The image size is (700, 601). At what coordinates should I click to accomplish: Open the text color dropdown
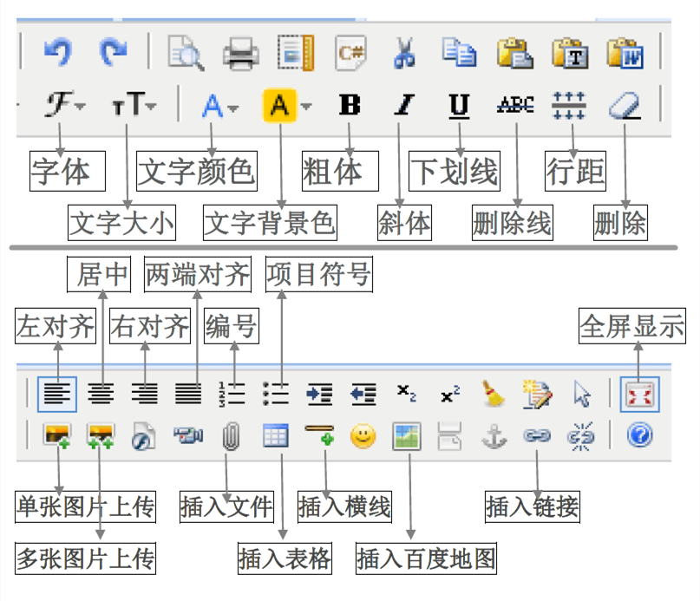click(x=220, y=106)
